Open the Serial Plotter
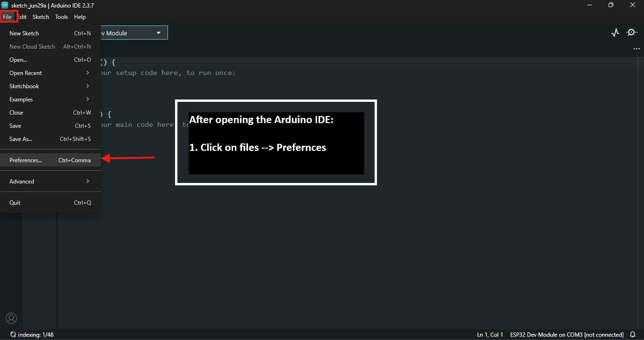Viewport: 644px width, 340px height. 615,33
